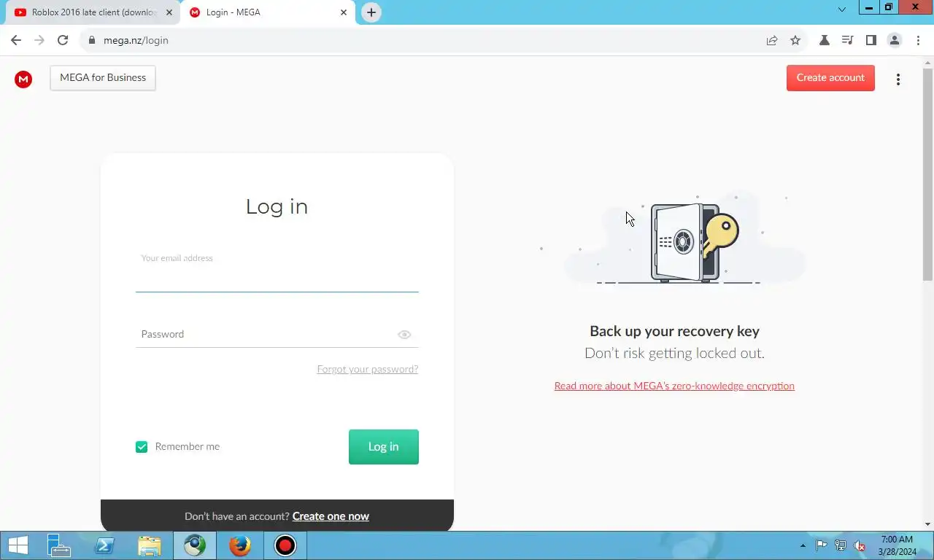Image resolution: width=934 pixels, height=560 pixels.
Task: Uncheck the Remember me checkbox
Action: tap(142, 447)
